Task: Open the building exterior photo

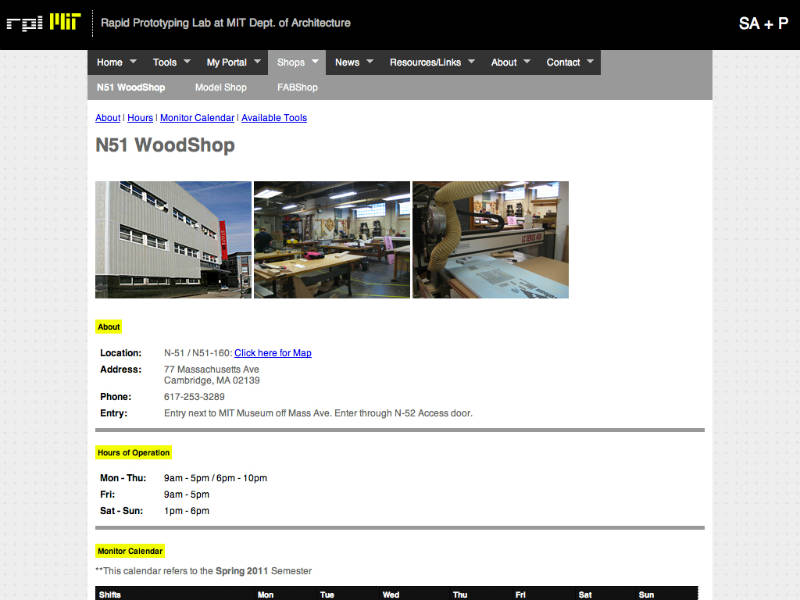Action: [173, 240]
